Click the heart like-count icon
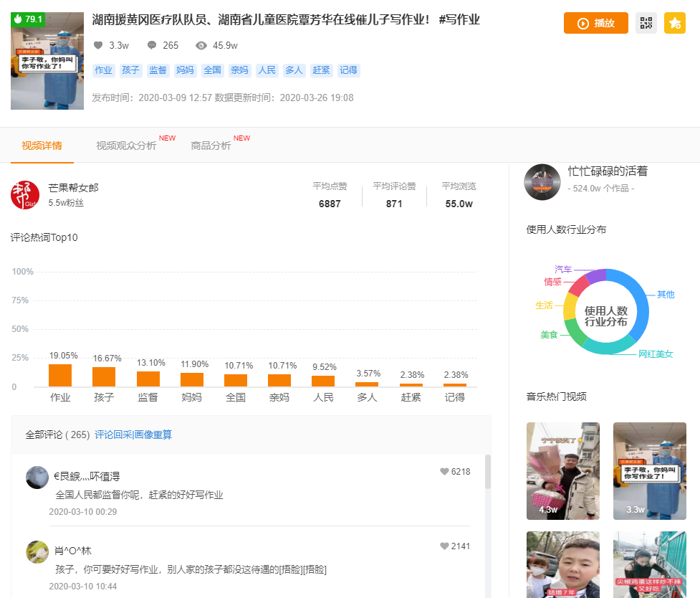Viewport: 700px width, 598px height. pyautogui.click(x=99, y=44)
